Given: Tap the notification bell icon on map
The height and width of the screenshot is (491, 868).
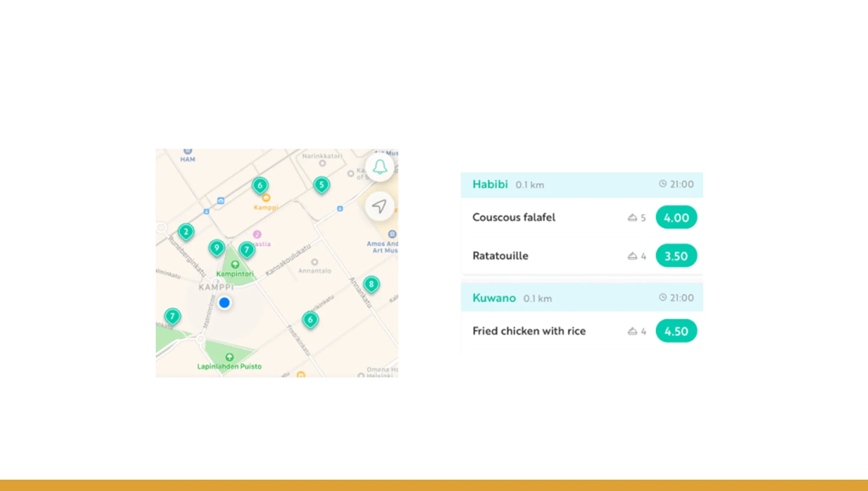Looking at the screenshot, I should (380, 167).
